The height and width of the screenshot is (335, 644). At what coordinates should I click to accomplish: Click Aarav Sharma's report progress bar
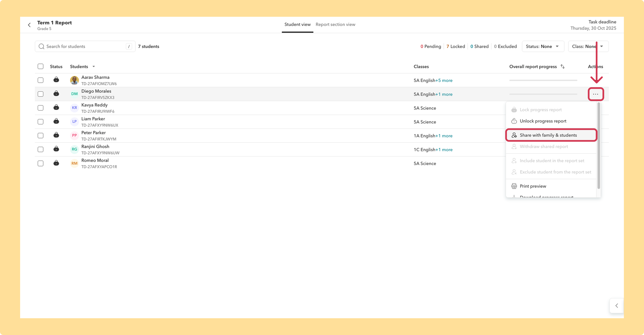click(543, 80)
